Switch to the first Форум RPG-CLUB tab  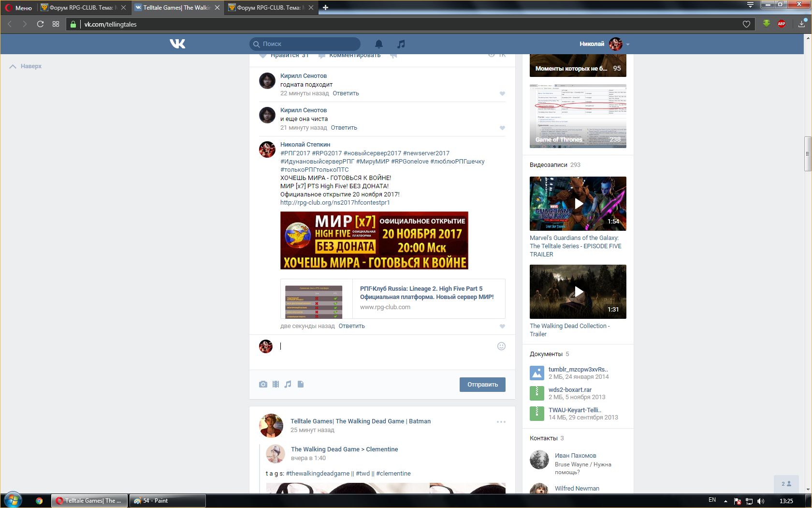pos(83,8)
